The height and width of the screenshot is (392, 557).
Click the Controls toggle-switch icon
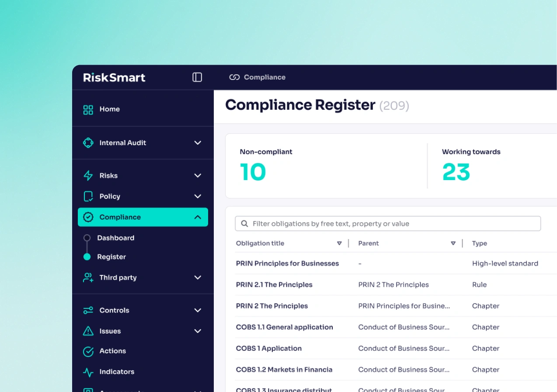[x=88, y=310]
